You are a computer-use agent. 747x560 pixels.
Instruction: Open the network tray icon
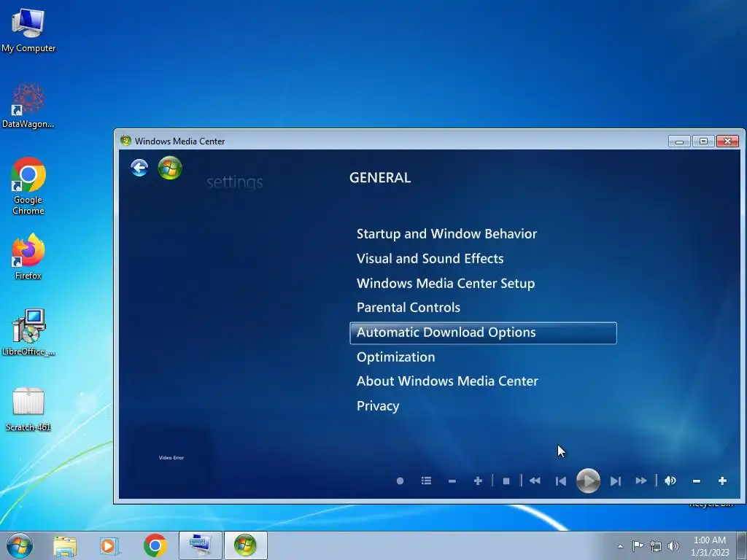coord(656,546)
